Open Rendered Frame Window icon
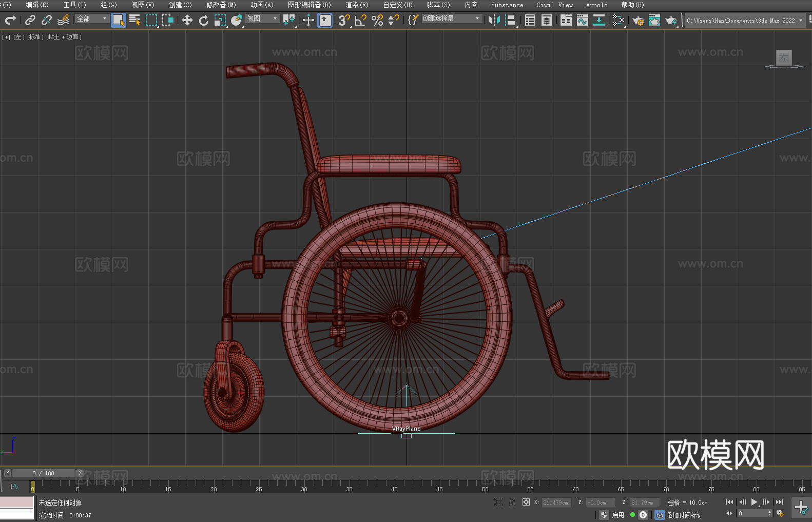 [654, 20]
